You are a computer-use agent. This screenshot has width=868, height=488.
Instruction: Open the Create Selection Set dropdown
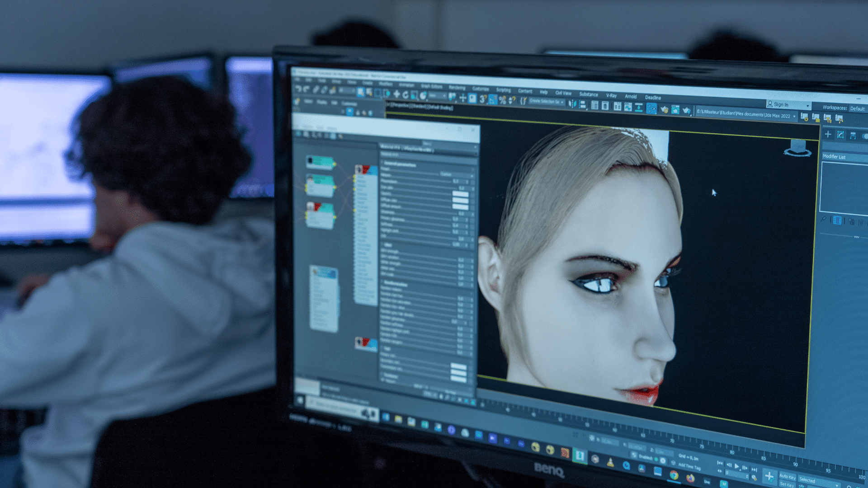(x=546, y=102)
